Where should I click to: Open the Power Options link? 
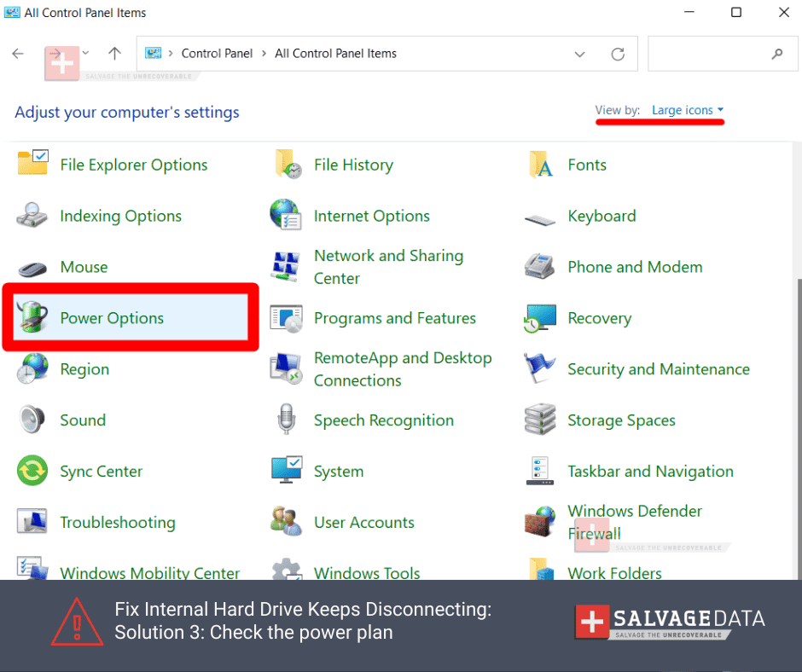coord(112,318)
